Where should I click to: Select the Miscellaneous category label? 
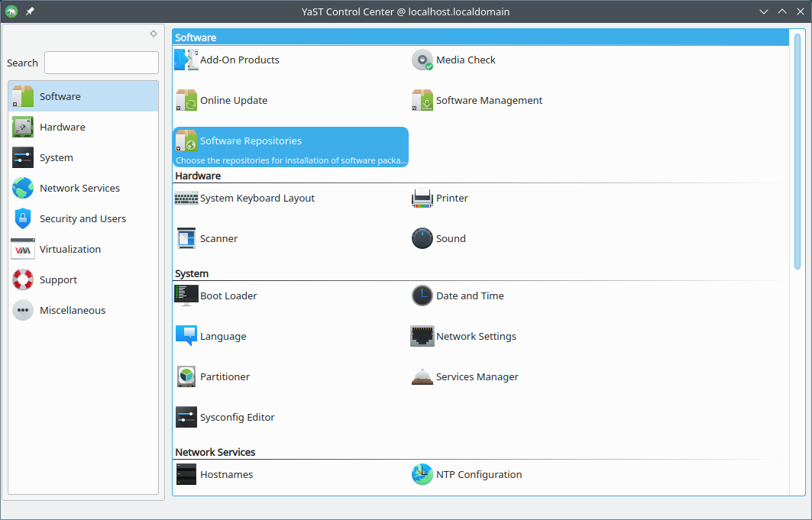point(73,310)
